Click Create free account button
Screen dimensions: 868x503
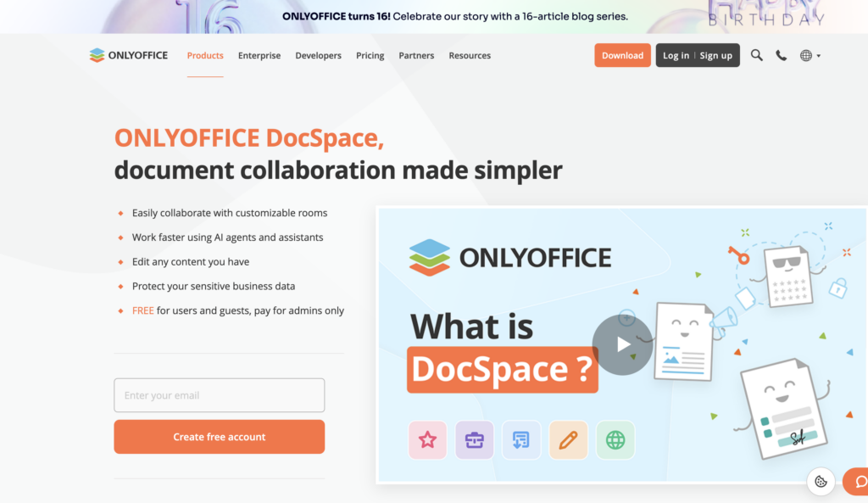pos(220,437)
